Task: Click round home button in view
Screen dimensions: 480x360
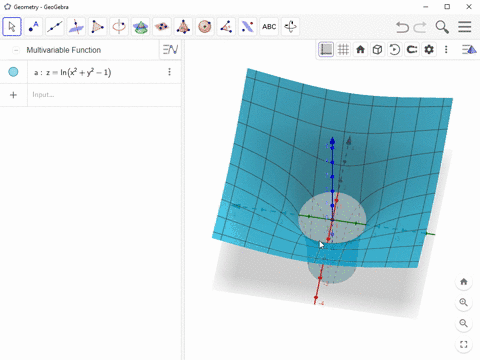Action: pyautogui.click(x=464, y=282)
